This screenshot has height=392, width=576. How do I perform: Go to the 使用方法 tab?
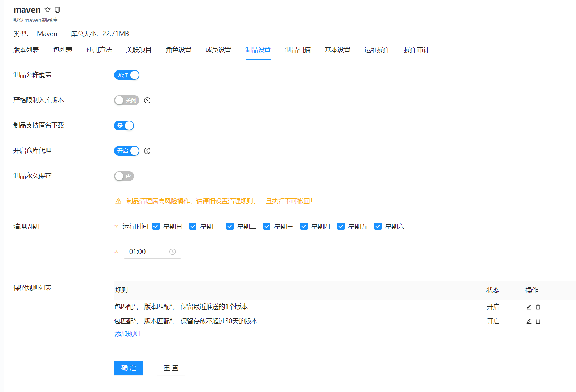pyautogui.click(x=99, y=50)
